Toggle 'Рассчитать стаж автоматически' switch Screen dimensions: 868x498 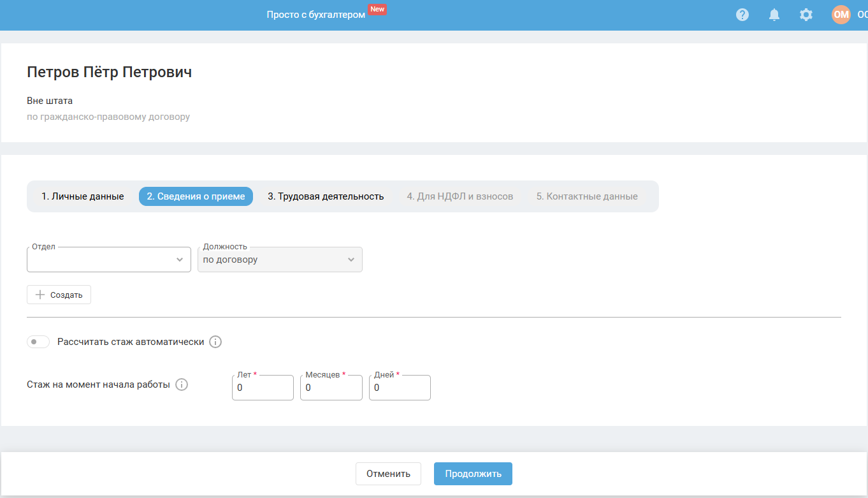[x=38, y=342]
